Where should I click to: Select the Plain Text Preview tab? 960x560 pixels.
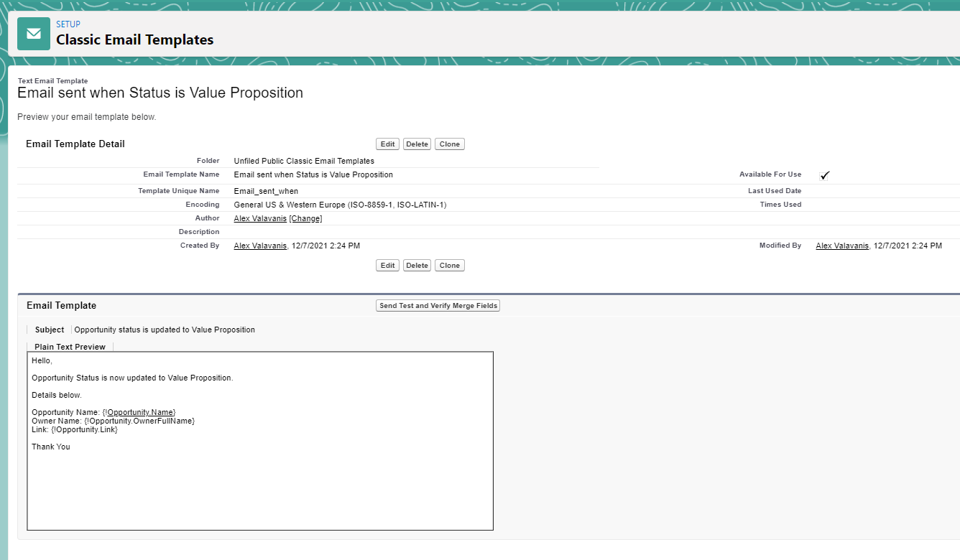point(70,347)
